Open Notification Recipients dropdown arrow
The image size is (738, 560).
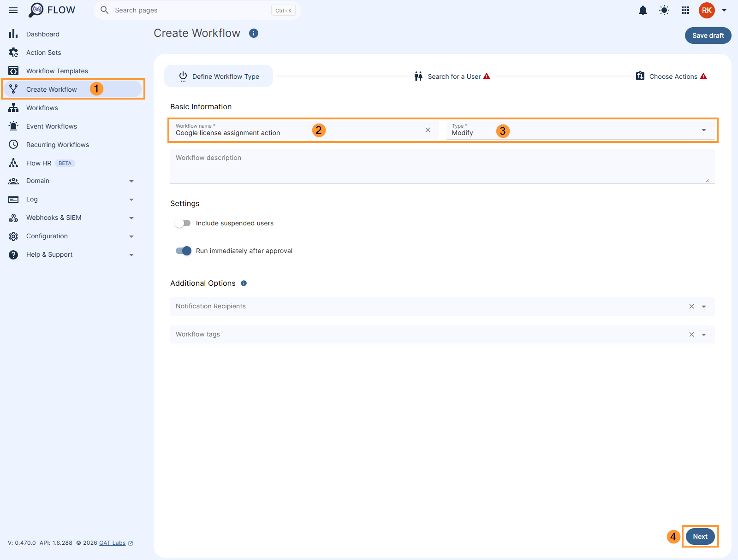(704, 307)
